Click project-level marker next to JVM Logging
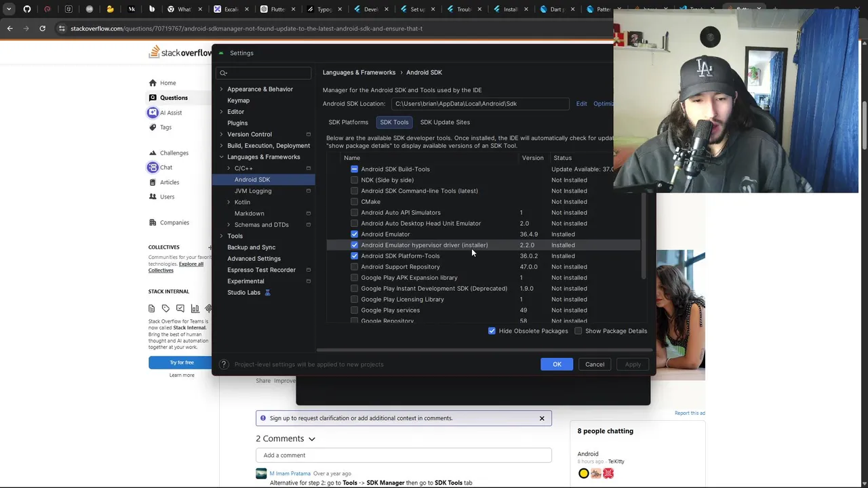 click(309, 191)
